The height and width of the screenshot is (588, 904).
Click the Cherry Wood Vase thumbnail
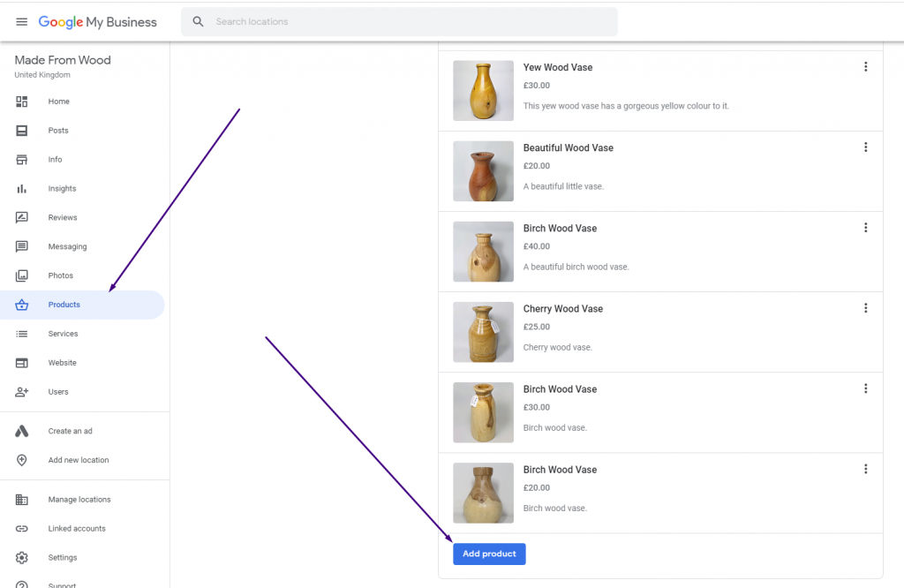coord(483,332)
